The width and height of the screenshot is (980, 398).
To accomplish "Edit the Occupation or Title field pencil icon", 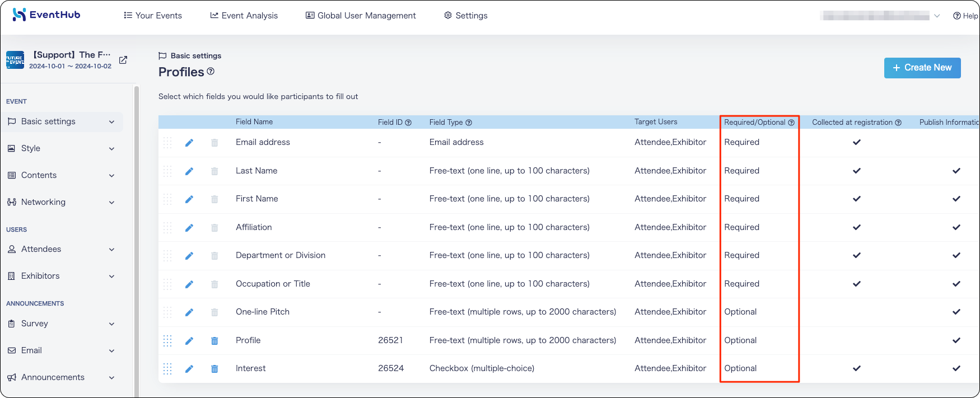I will click(x=189, y=284).
